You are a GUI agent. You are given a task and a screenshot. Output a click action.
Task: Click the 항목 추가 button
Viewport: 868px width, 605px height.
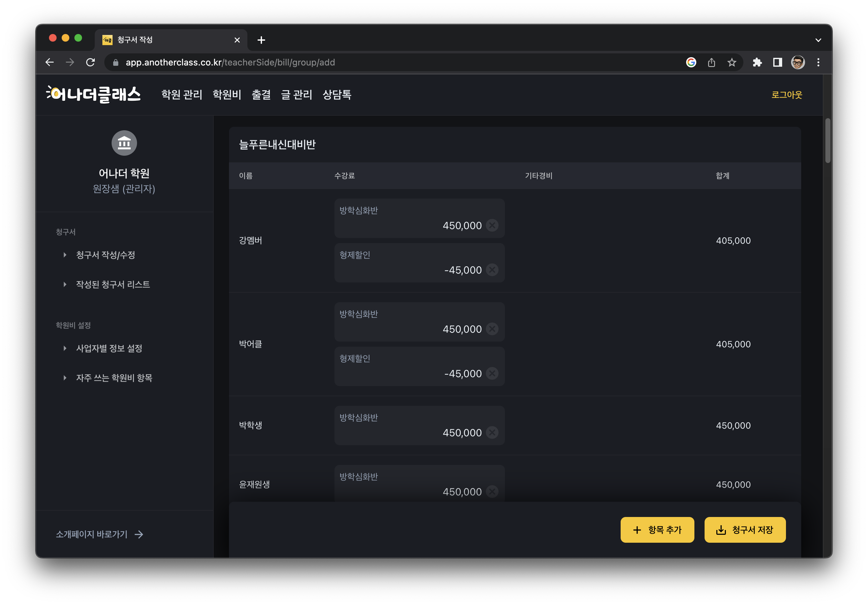[x=657, y=530]
